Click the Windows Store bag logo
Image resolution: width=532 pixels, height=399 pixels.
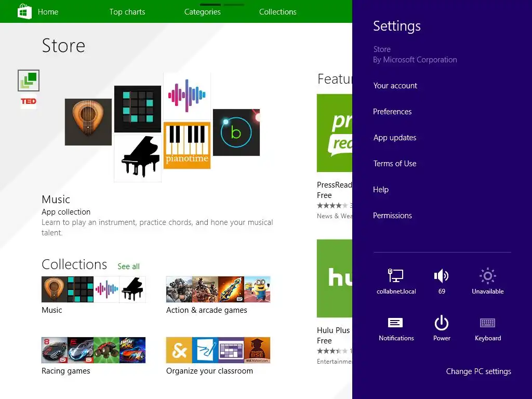pyautogui.click(x=24, y=11)
